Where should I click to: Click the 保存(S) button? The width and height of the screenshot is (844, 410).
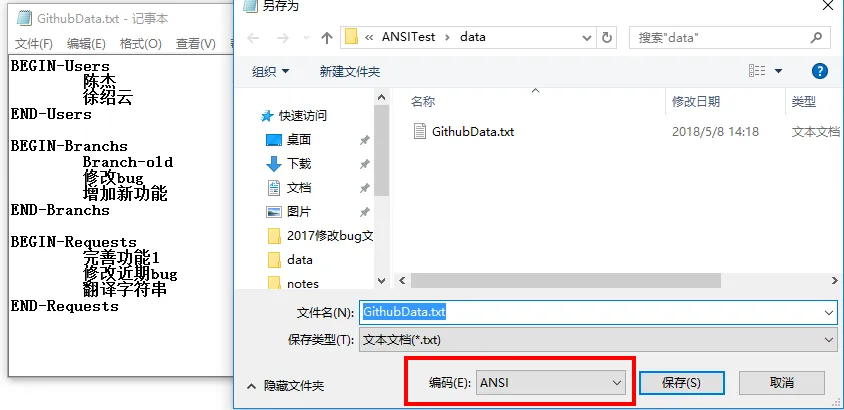[681, 383]
